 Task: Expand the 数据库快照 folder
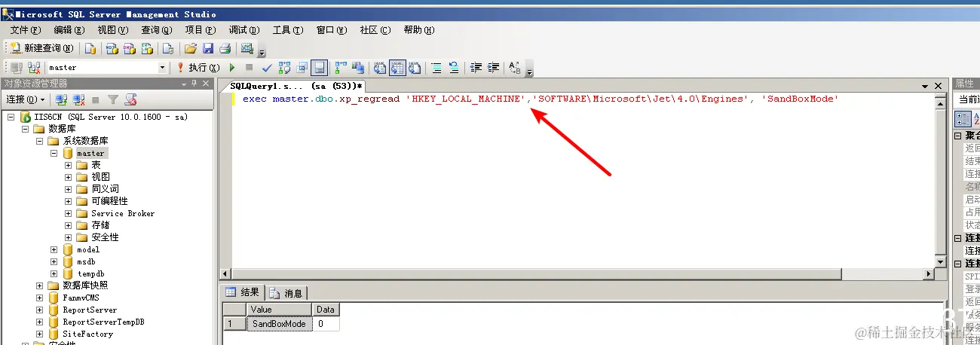point(40,285)
